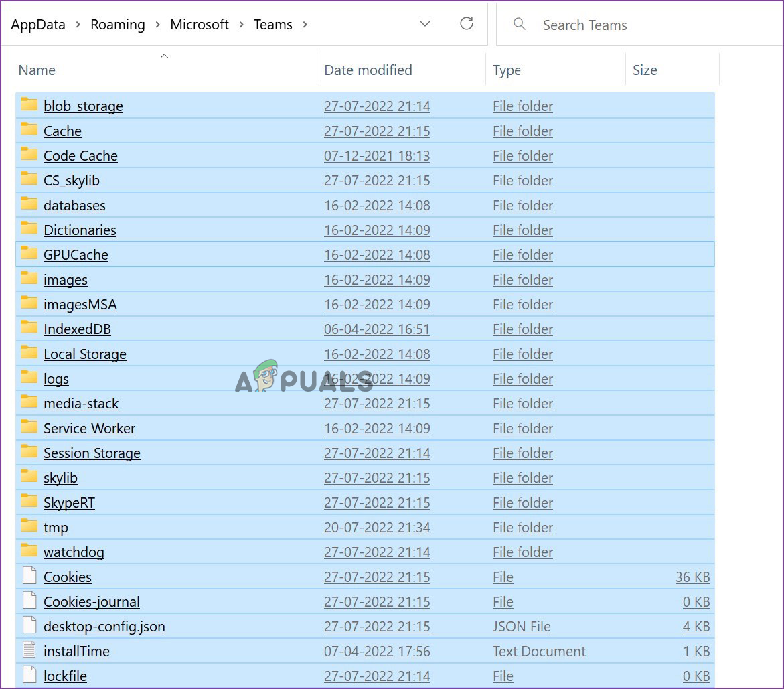The height and width of the screenshot is (689, 784).
Task: Click the Cache folder icon
Action: click(29, 129)
